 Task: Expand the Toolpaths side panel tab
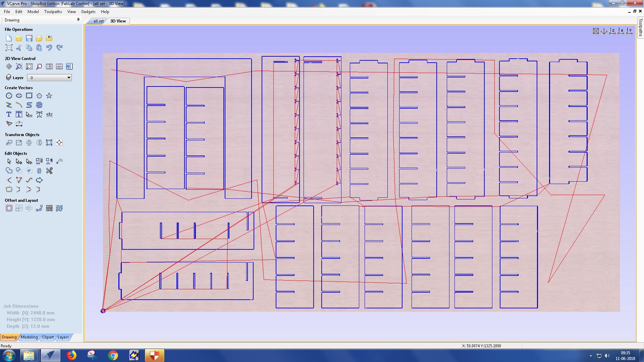[640, 27]
